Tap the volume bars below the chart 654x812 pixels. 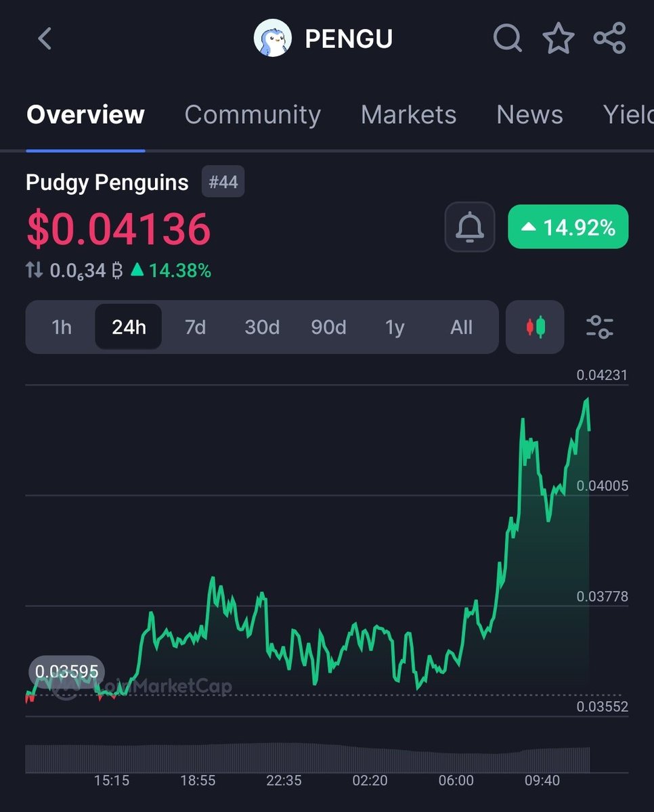click(307, 758)
